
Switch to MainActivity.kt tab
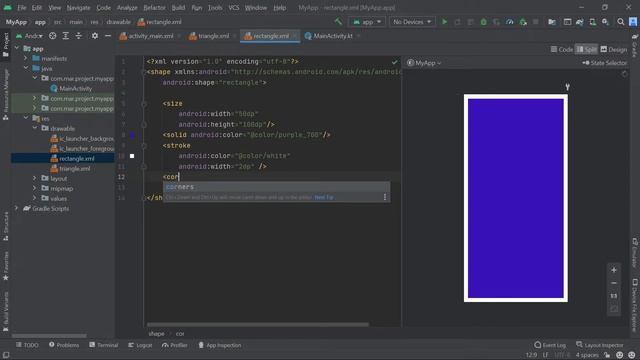(x=329, y=36)
